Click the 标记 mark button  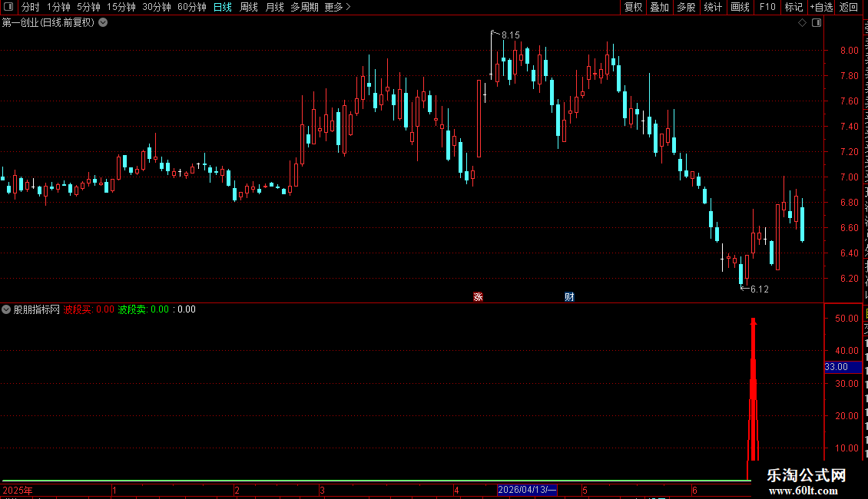(793, 7)
